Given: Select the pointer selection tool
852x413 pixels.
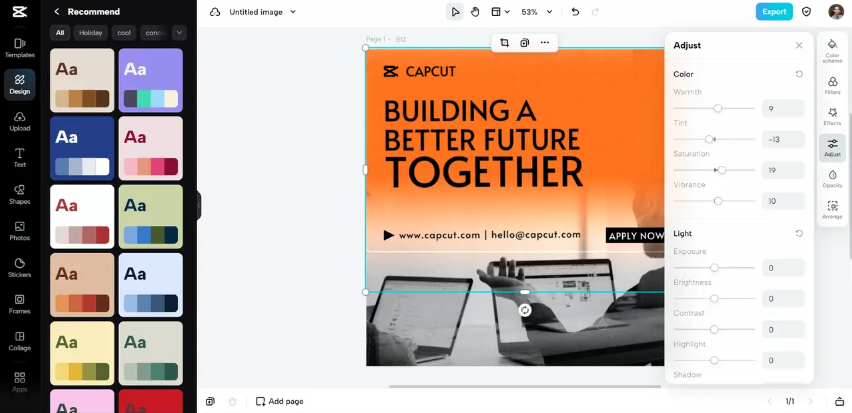Looking at the screenshot, I should [455, 12].
